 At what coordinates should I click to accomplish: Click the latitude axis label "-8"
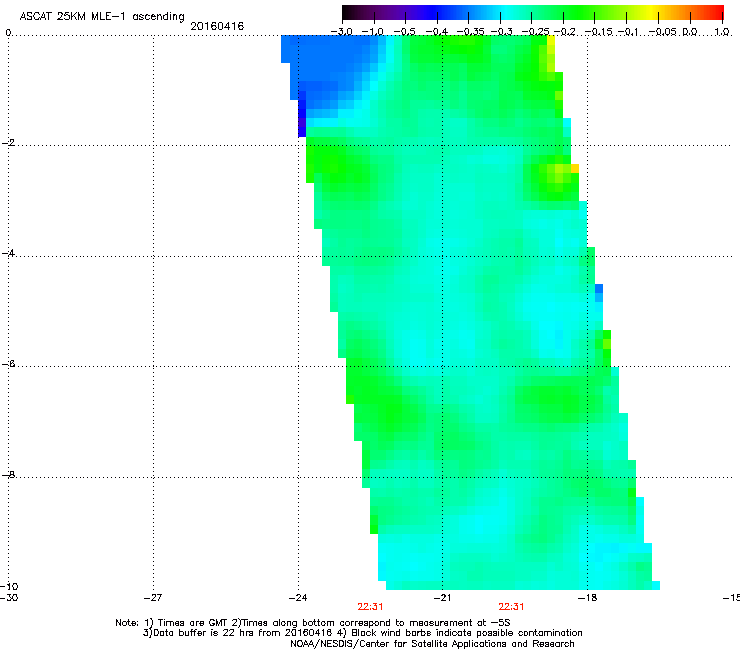(x=8, y=474)
